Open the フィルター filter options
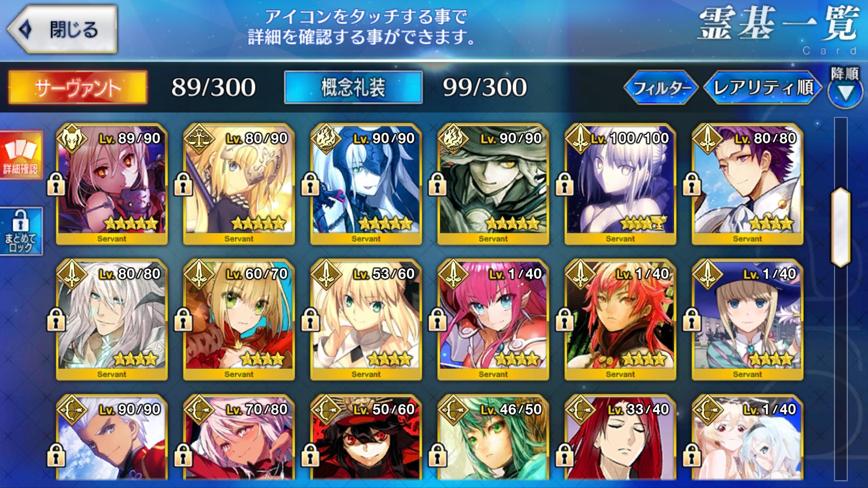 (x=661, y=88)
